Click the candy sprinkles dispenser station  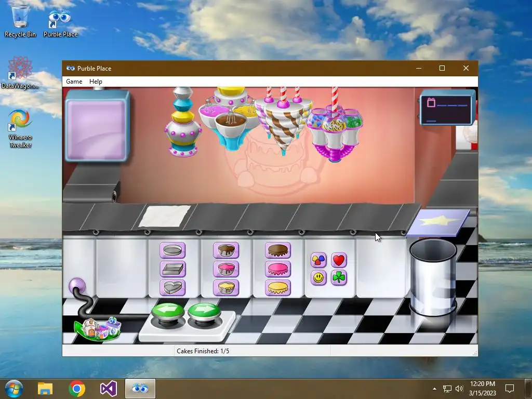pyautogui.click(x=335, y=129)
